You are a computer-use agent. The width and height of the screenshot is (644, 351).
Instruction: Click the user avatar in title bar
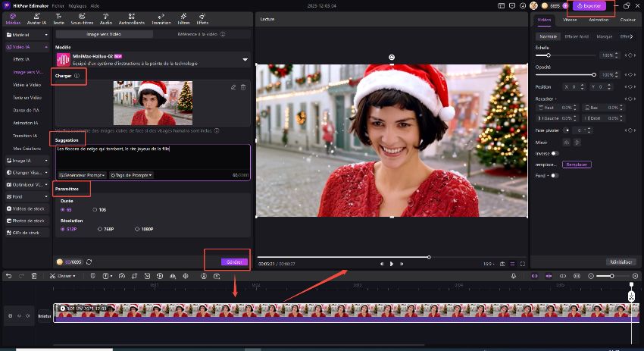pos(533,6)
